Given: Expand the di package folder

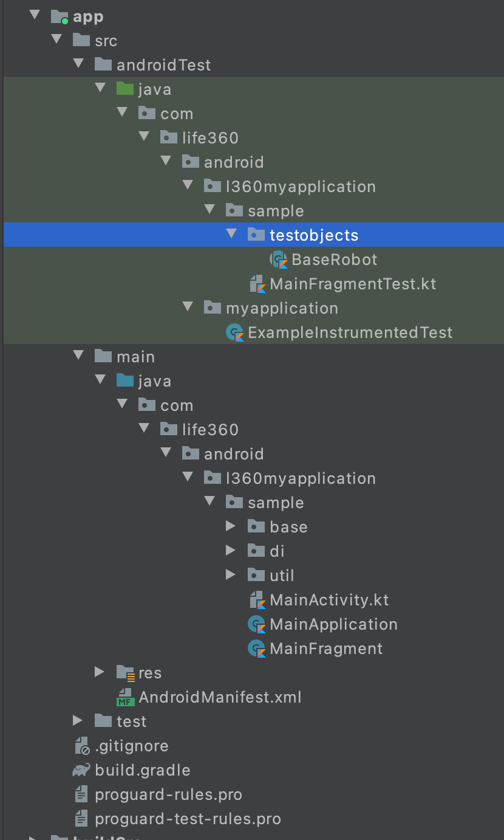Looking at the screenshot, I should 231,551.
